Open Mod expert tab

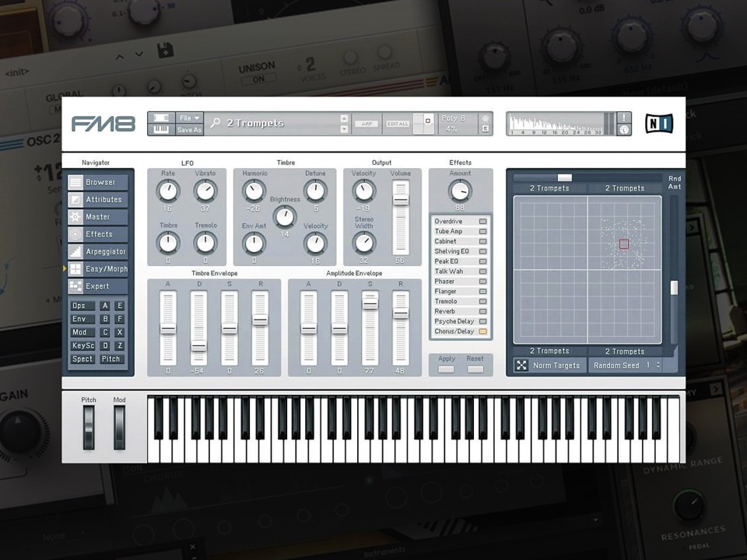click(x=82, y=332)
